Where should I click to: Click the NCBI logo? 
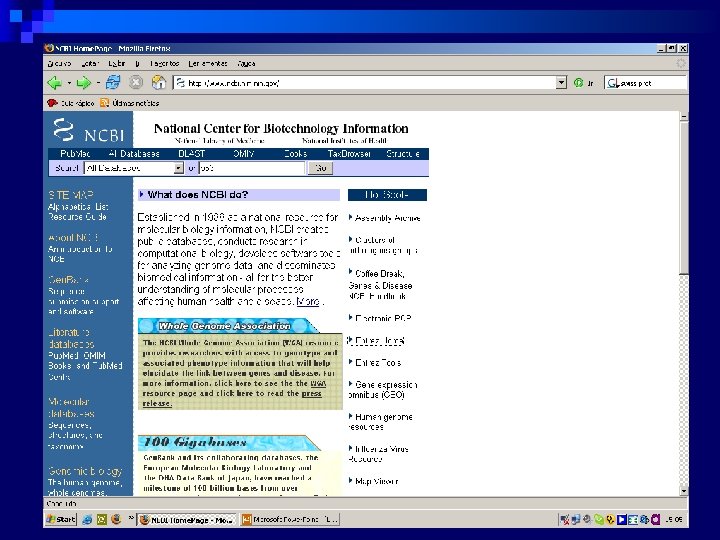[88, 129]
